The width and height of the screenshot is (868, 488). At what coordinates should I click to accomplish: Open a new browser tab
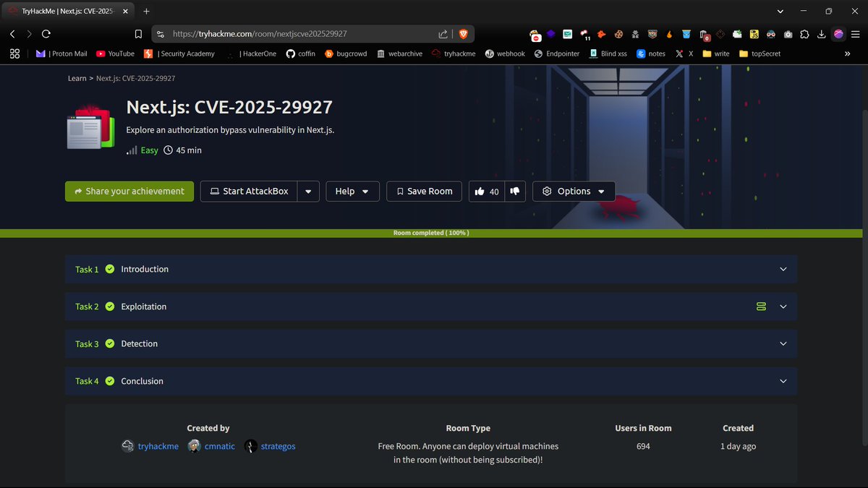click(146, 12)
